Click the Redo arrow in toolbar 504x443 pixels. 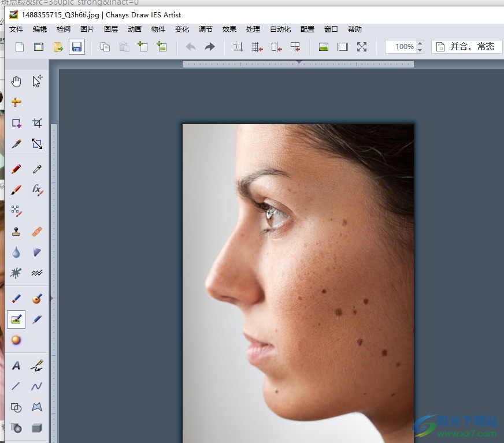(210, 47)
